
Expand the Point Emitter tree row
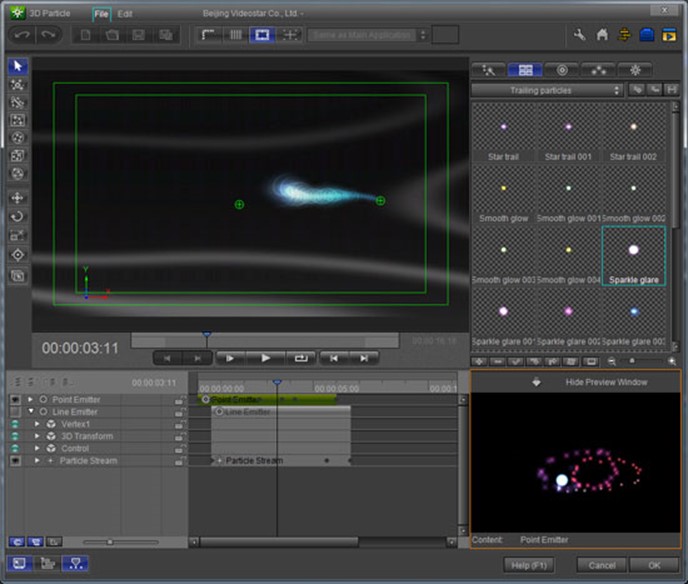30,400
